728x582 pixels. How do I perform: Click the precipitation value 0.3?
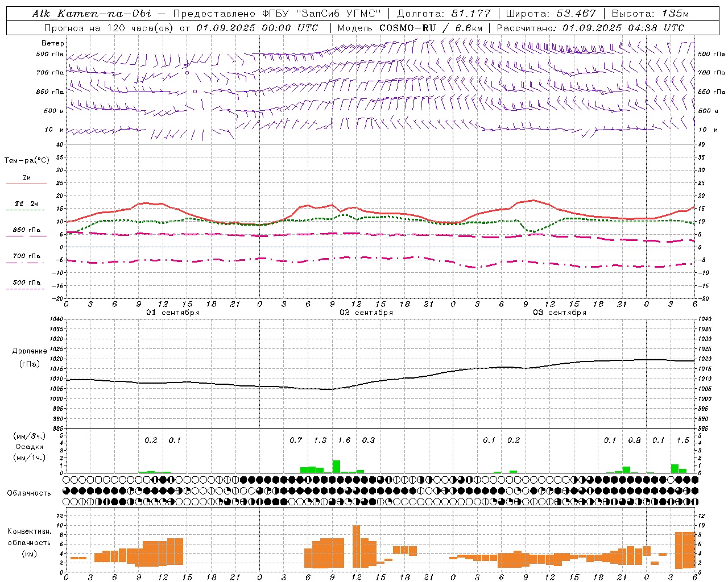[369, 440]
